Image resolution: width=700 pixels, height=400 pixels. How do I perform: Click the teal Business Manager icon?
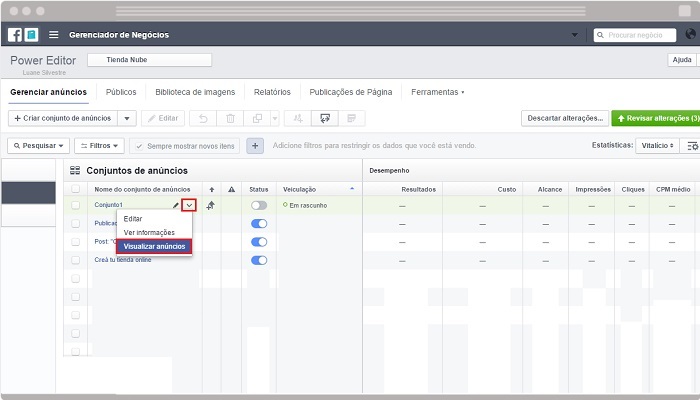pyautogui.click(x=31, y=34)
